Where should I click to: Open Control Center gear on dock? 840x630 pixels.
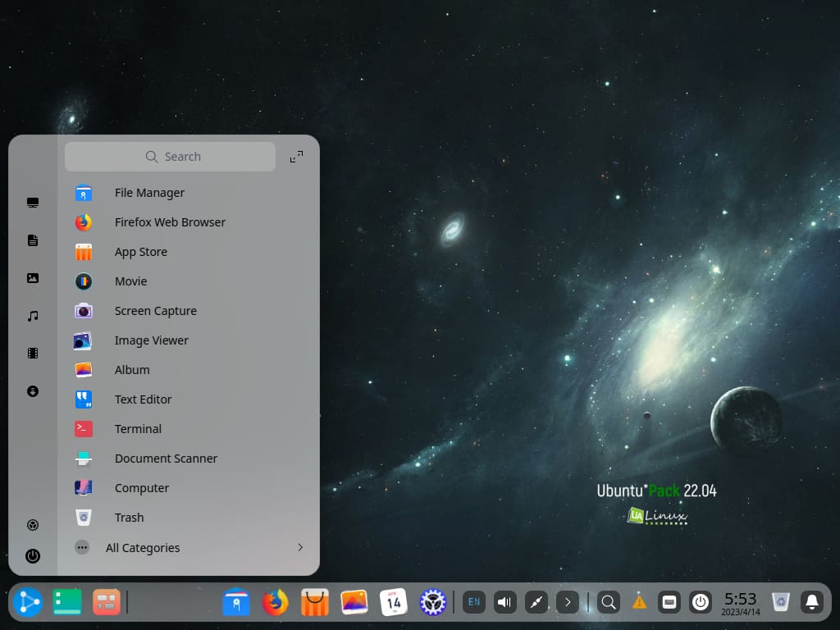click(x=432, y=602)
